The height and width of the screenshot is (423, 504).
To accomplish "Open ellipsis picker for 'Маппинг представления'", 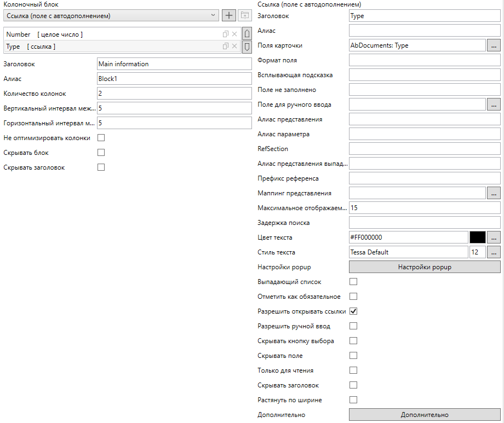I will (494, 193).
